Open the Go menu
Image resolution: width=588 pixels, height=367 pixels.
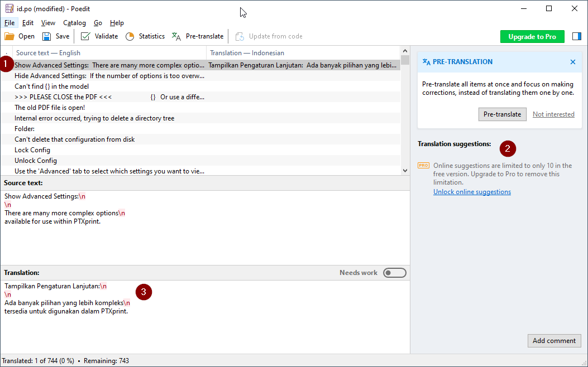click(x=98, y=23)
